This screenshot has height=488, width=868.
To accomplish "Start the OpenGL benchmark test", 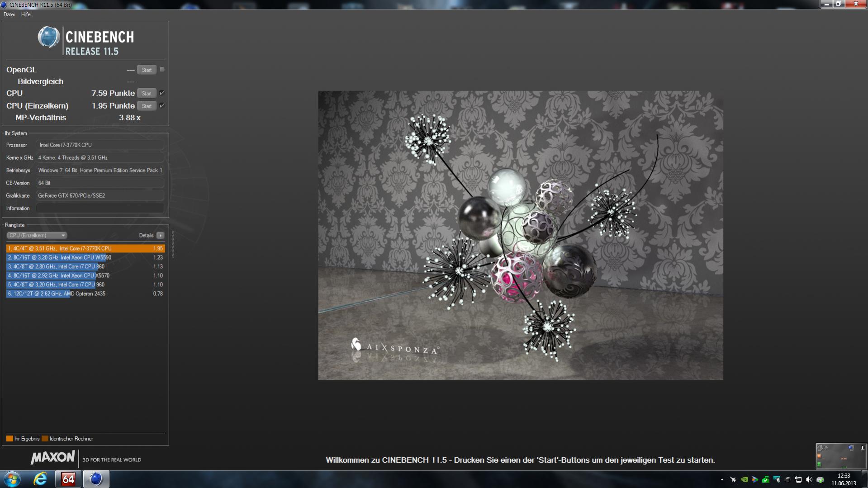I will (x=147, y=70).
